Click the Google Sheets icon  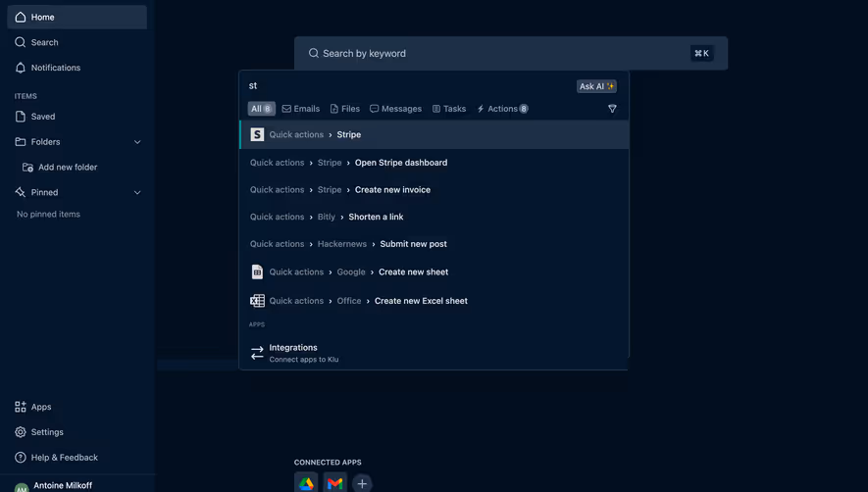(x=257, y=271)
